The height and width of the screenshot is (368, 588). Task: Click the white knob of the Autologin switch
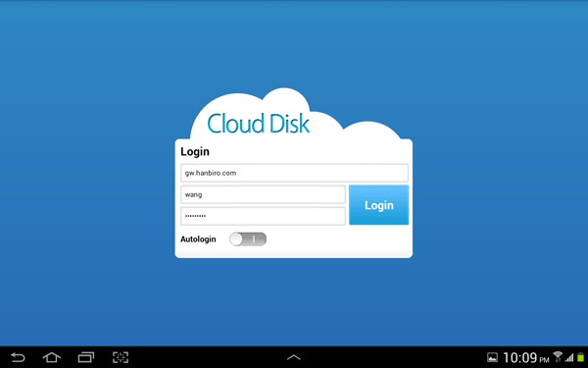click(236, 239)
